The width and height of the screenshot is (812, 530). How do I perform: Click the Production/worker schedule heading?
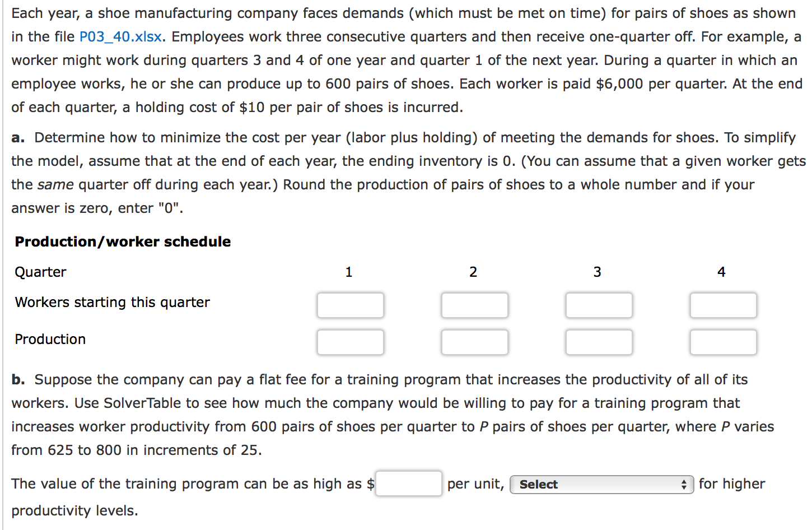[123, 241]
